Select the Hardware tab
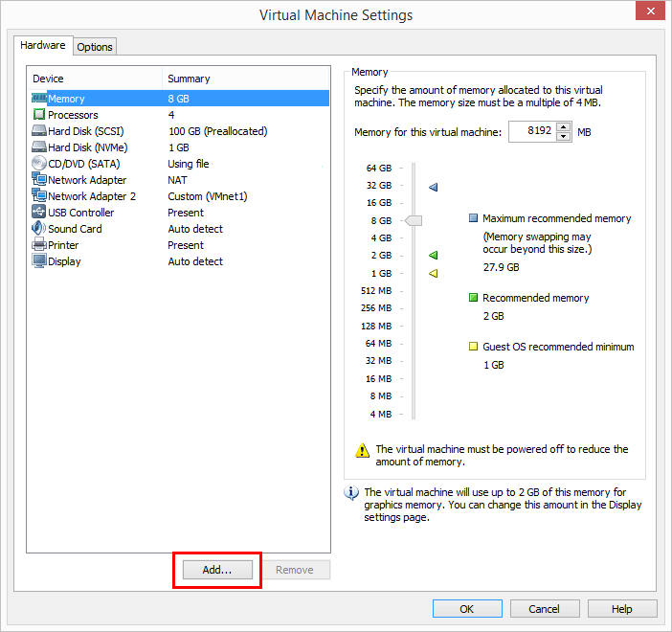This screenshot has height=632, width=672. [x=43, y=45]
